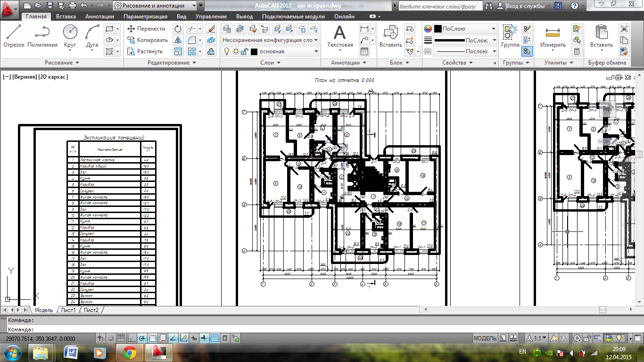The height and width of the screenshot is (362, 644).
Task: Select the Полилиния polyline tool
Action: point(42,36)
